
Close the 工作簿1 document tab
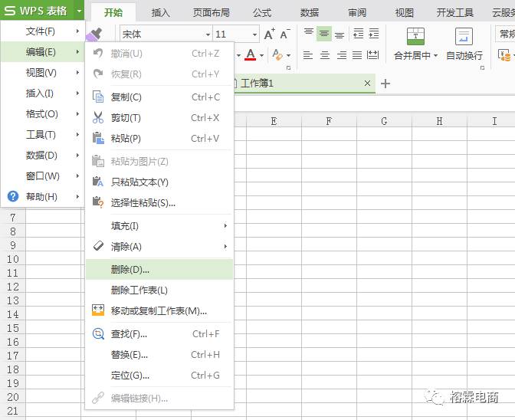pos(368,84)
